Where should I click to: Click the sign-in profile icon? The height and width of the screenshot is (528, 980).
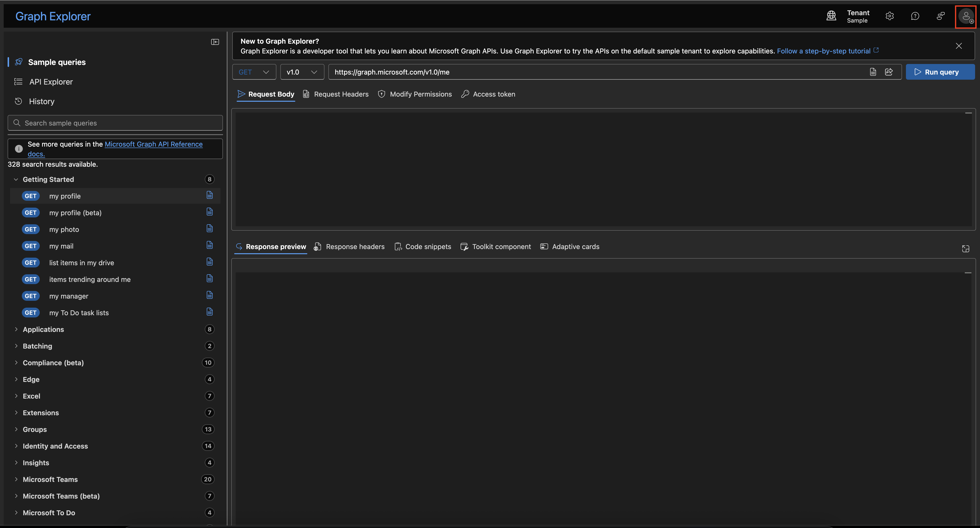click(x=966, y=16)
